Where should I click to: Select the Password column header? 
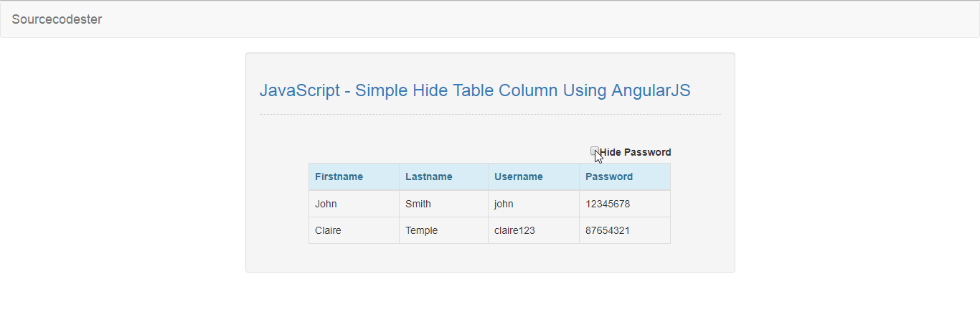(625, 176)
